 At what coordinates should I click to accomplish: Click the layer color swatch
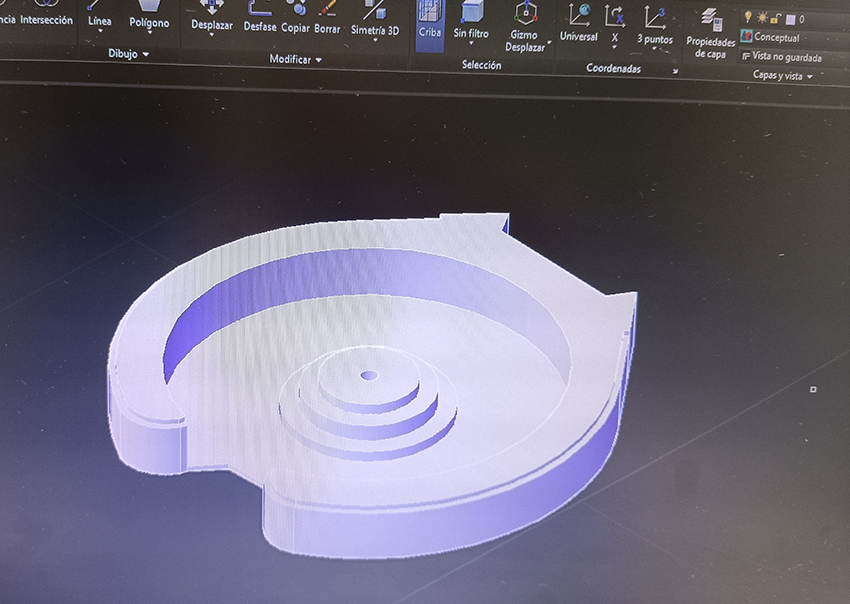[x=790, y=19]
